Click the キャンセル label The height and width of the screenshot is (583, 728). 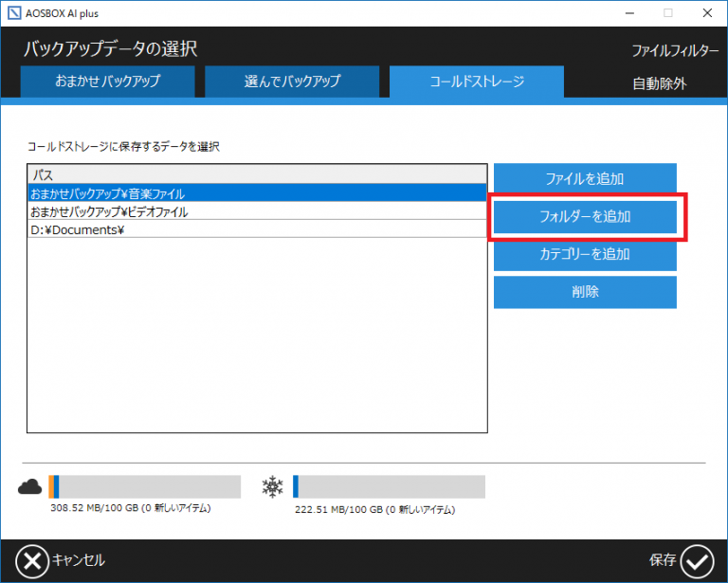[x=79, y=560]
